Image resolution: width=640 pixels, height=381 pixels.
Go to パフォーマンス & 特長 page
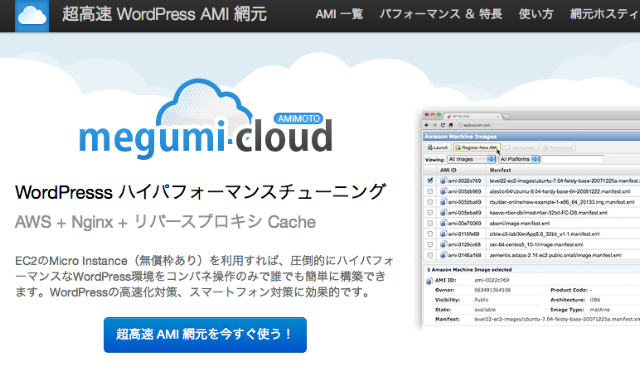tap(441, 14)
